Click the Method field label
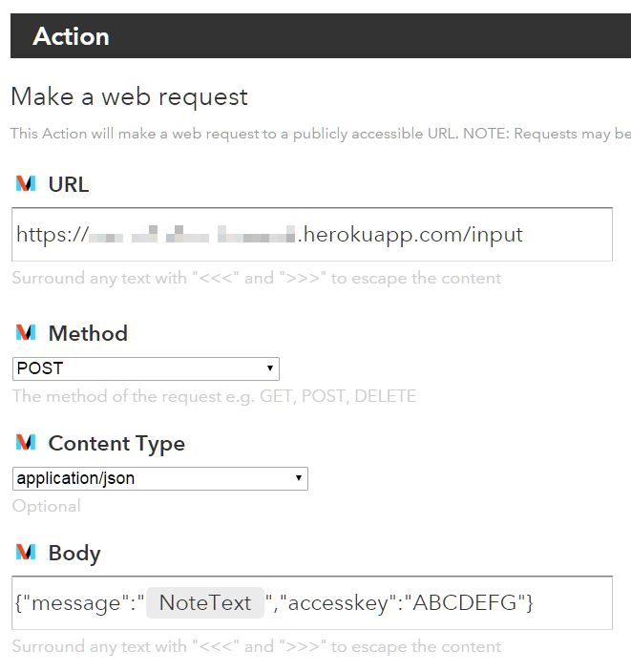The image size is (631, 672). click(88, 333)
